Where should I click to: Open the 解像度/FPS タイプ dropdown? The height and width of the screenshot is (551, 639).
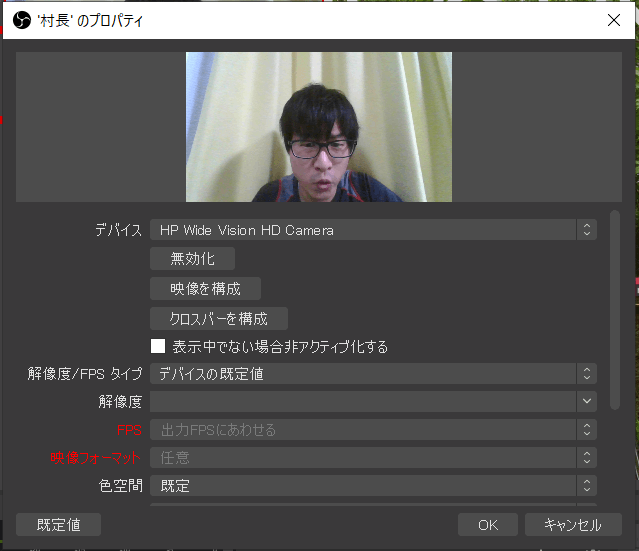(373, 374)
